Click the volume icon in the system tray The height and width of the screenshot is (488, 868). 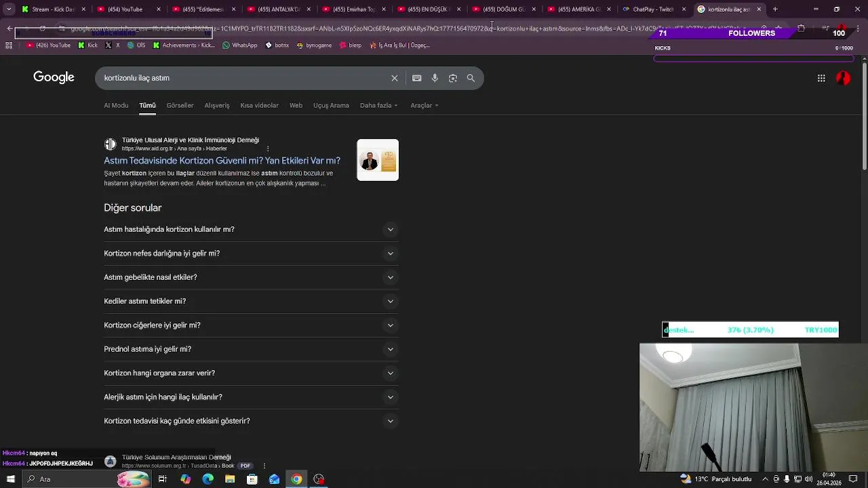(x=808, y=479)
